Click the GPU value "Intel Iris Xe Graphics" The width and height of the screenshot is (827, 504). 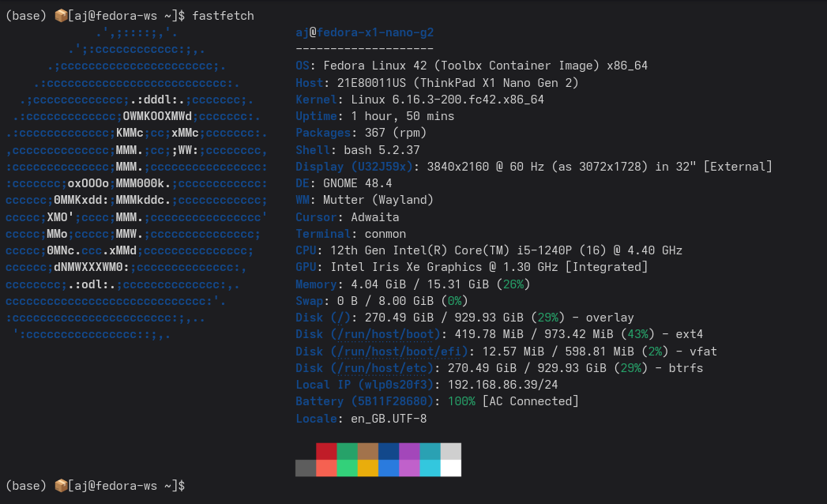[406, 267]
